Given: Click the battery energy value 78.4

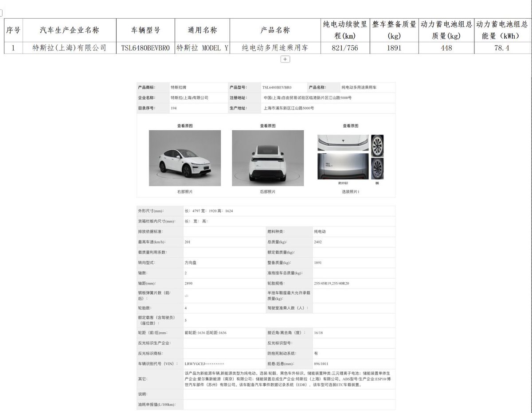Looking at the screenshot, I should [502, 48].
